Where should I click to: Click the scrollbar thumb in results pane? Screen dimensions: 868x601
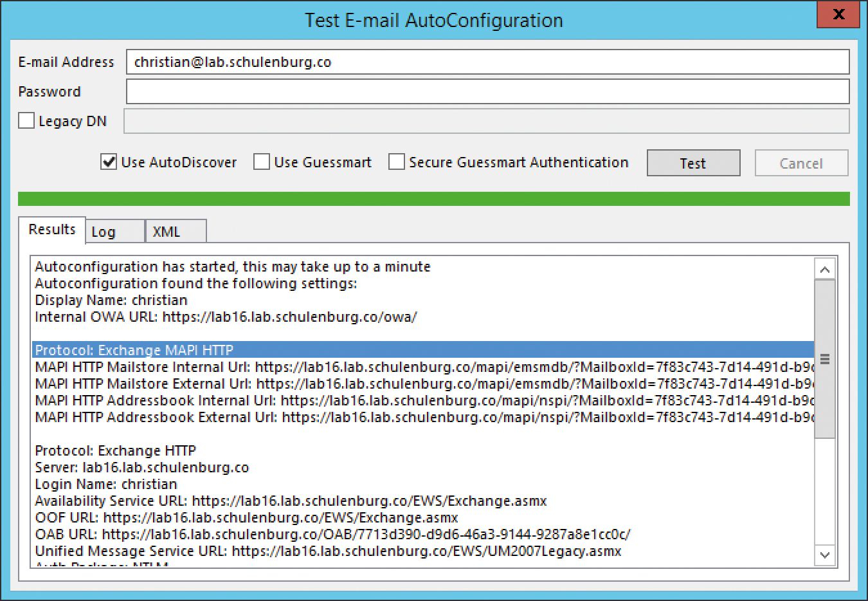[x=825, y=357]
